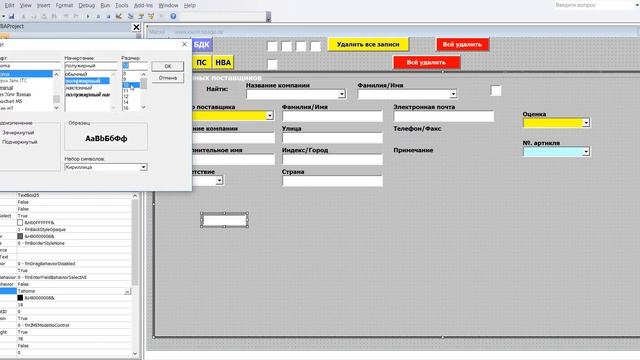Click yellow Удалить все записи button

pos(368,44)
